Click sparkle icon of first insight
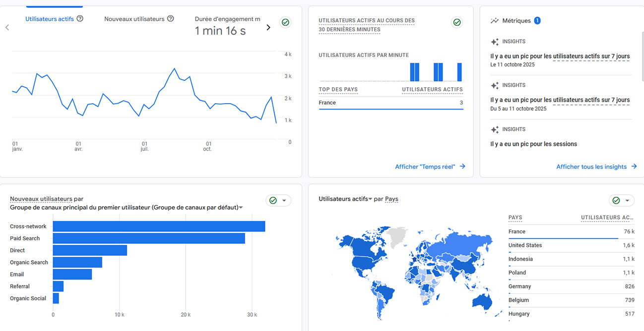644x331 pixels. tap(495, 42)
